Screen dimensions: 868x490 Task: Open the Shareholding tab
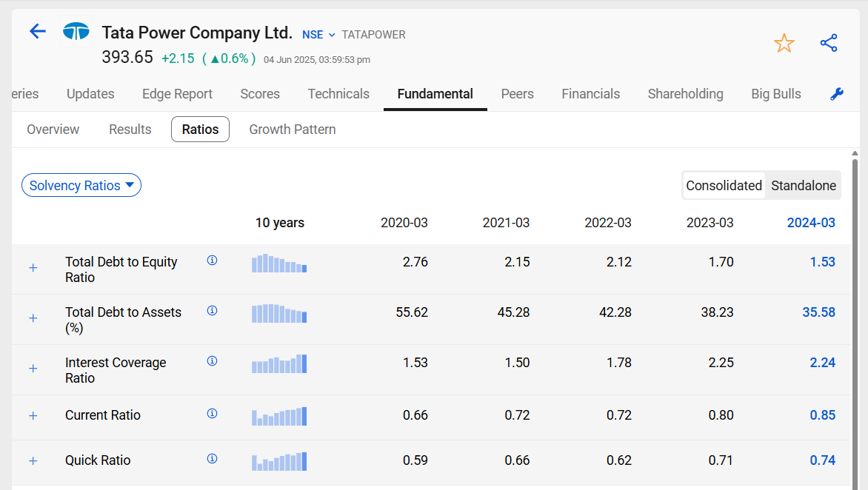[x=685, y=94]
